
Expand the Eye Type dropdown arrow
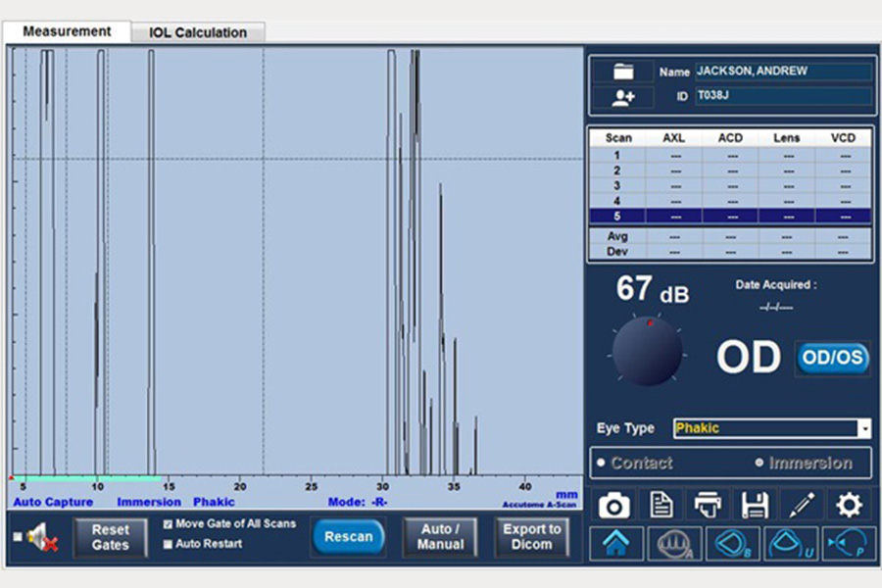864,429
